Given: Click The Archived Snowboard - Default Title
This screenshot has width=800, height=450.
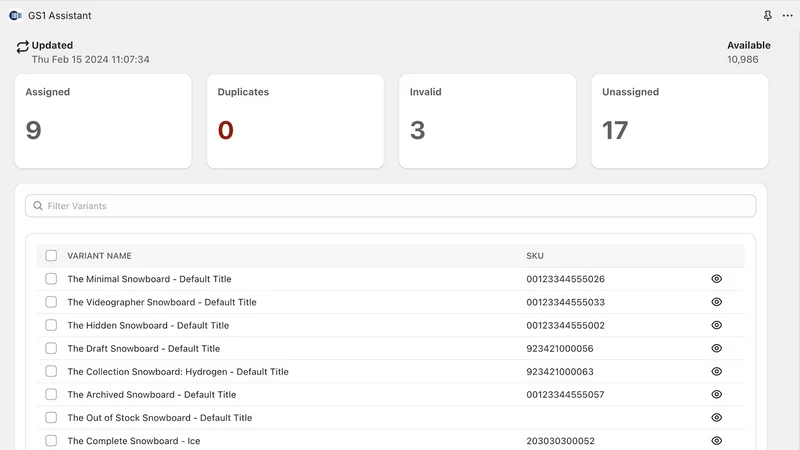Looking at the screenshot, I should click(152, 394).
